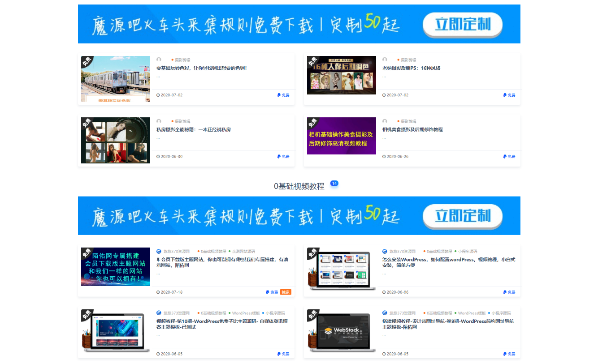Click the clock icon before date 2020-07-18
Screen dimensions: 598x364
(157, 292)
